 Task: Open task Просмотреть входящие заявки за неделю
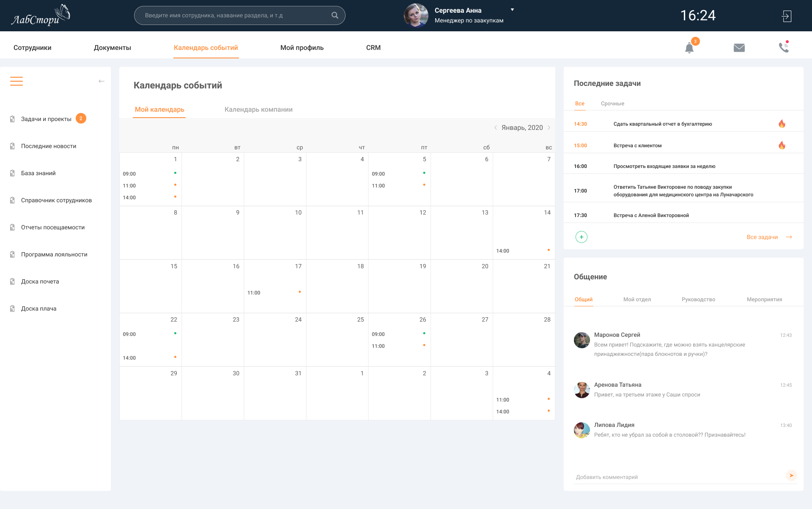click(x=664, y=166)
